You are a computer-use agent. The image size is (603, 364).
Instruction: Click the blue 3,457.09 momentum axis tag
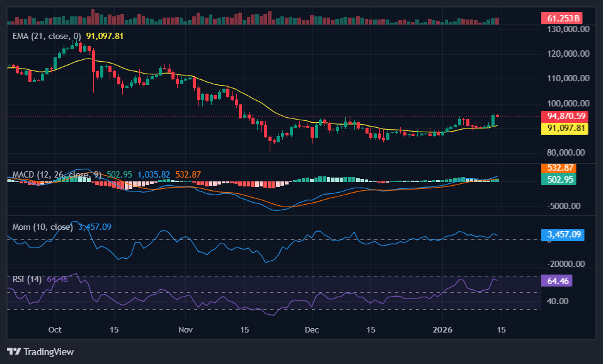coord(561,234)
